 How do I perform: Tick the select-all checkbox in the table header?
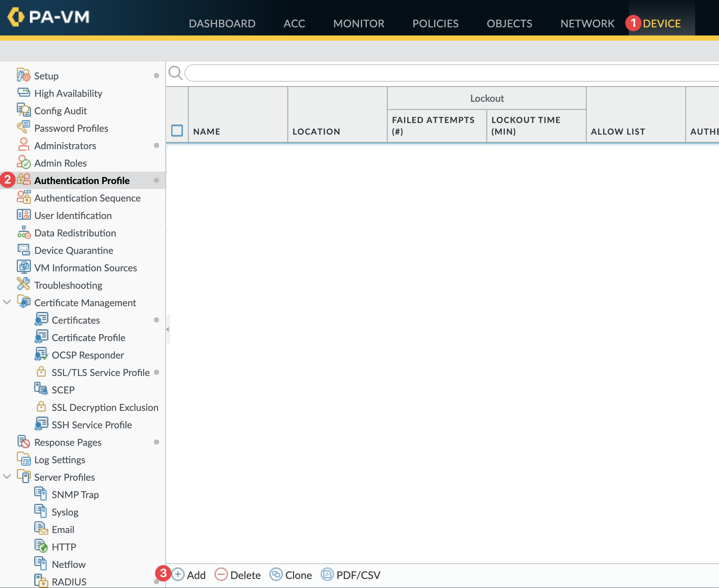[x=177, y=131]
